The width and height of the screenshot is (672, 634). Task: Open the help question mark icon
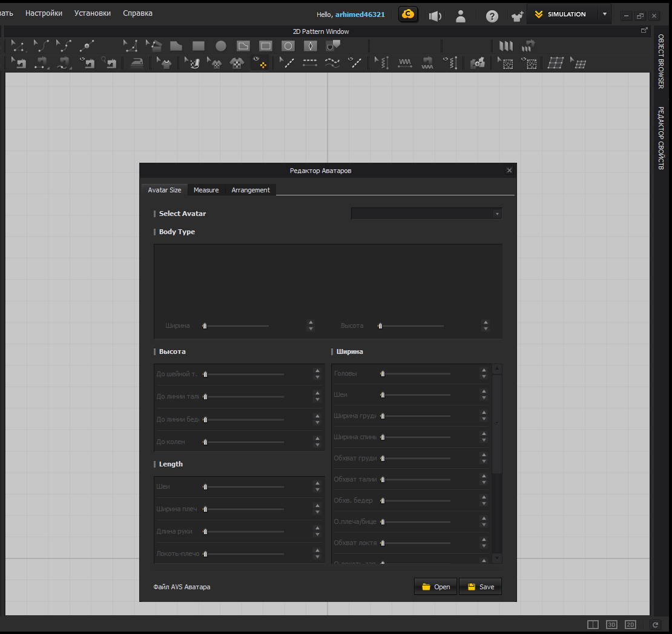coord(492,16)
